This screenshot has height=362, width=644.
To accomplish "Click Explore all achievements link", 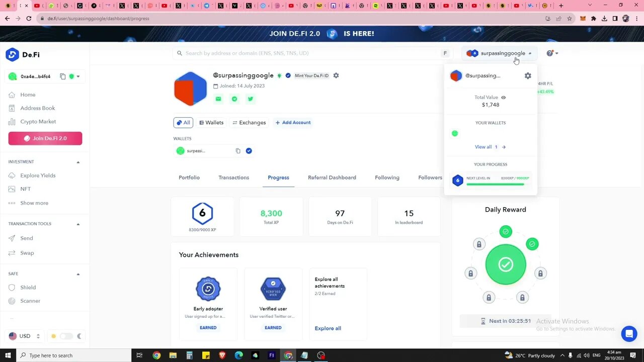I will coord(328,328).
